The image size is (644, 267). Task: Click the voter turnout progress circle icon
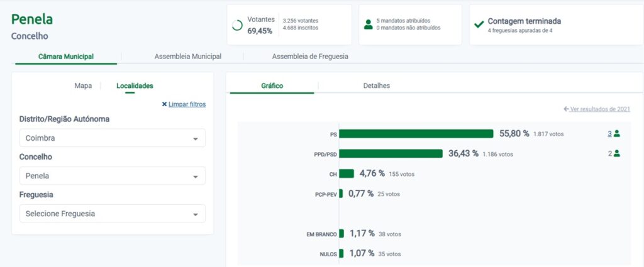coord(237,25)
